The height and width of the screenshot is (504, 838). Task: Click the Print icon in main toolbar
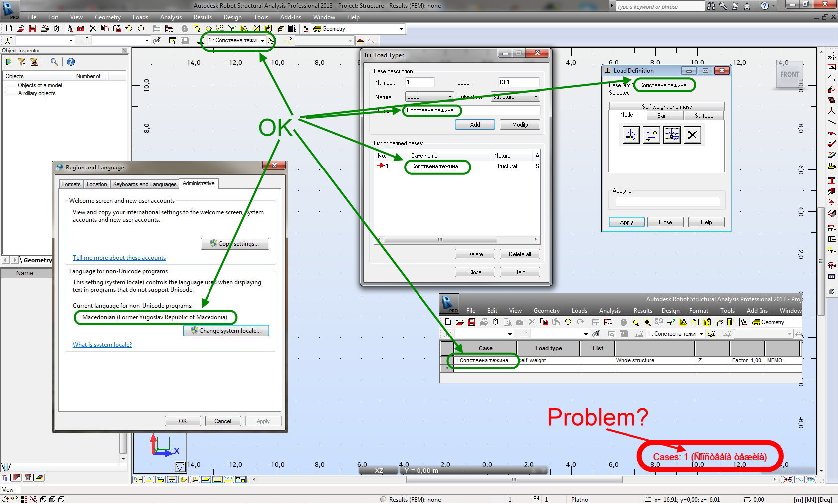tap(45, 29)
